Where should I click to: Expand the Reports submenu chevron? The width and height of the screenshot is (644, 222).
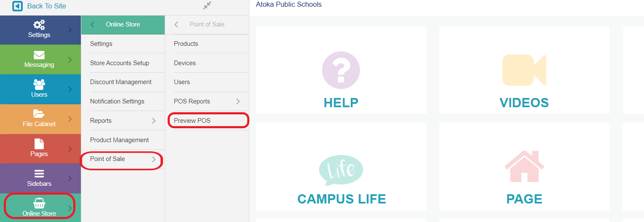[x=154, y=121]
